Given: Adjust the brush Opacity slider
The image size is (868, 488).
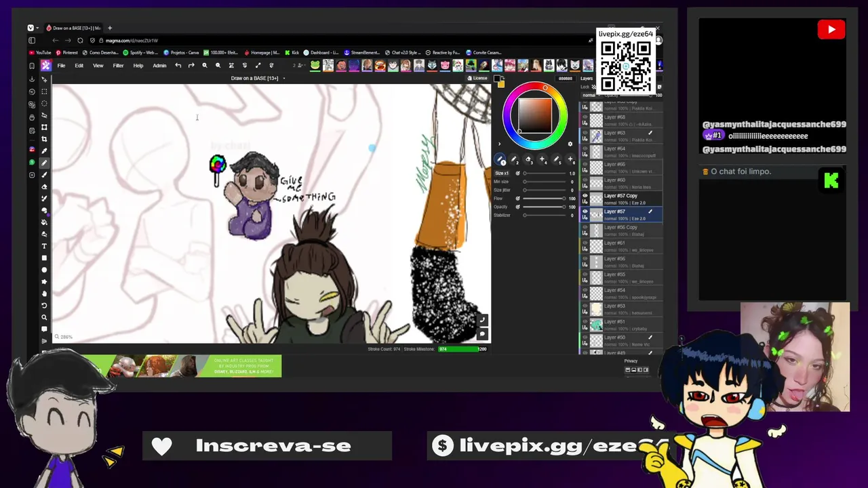Looking at the screenshot, I should pyautogui.click(x=545, y=207).
